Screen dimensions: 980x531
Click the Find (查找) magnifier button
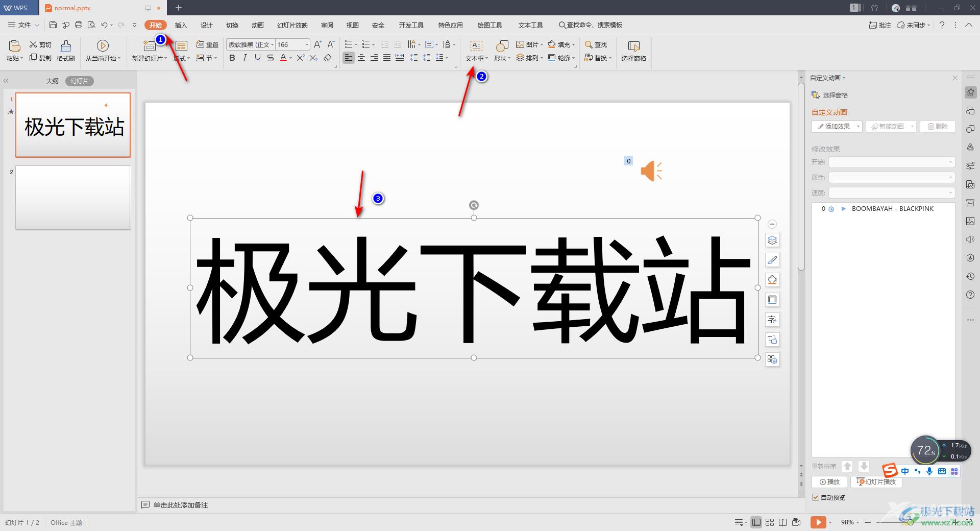tap(596, 44)
